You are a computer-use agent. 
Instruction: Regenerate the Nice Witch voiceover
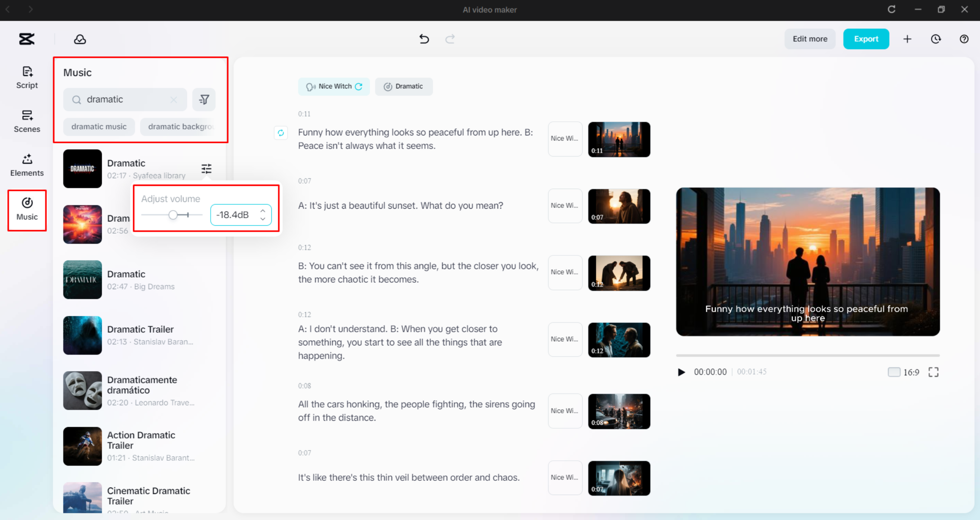[x=359, y=86]
